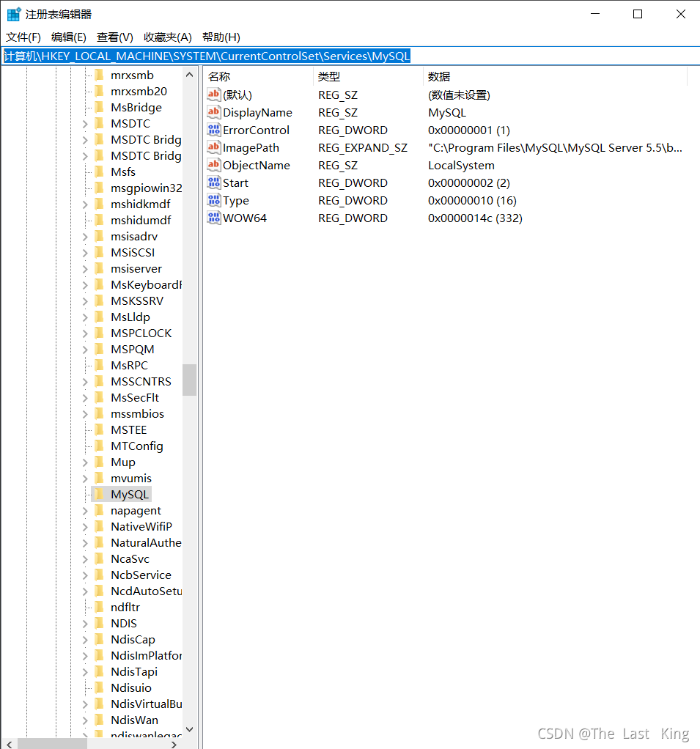Select the ObjectName string value icon
700x749 pixels.
[213, 166]
